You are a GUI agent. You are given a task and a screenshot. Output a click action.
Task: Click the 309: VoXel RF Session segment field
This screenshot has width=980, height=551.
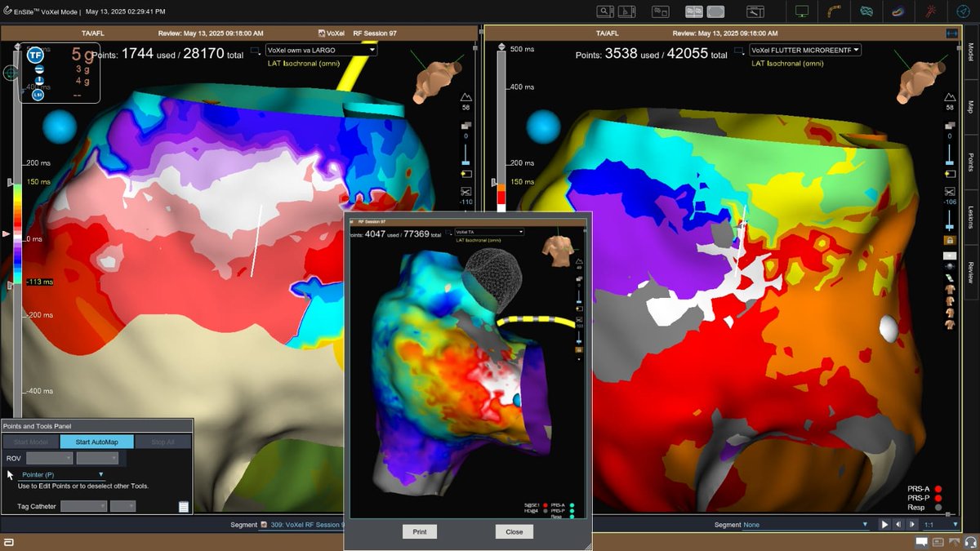302,525
